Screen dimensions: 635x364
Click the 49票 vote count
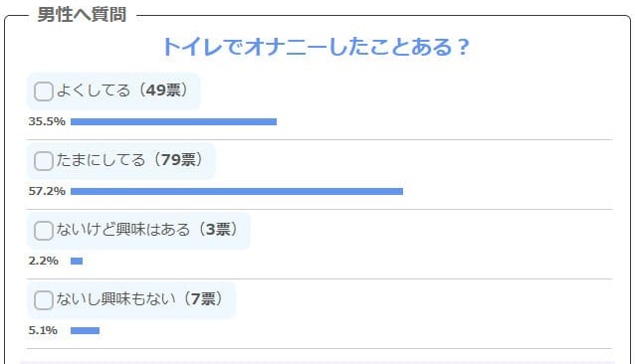[163, 91]
